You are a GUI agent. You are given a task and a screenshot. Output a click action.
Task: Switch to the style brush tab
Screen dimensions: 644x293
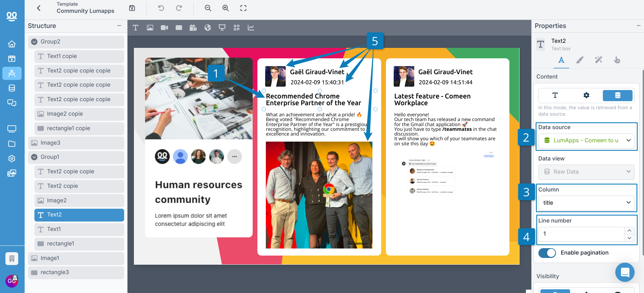click(x=580, y=60)
